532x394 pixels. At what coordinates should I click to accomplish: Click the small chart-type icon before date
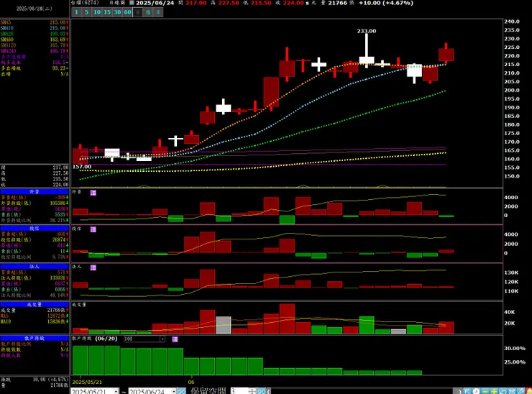click(x=132, y=3)
